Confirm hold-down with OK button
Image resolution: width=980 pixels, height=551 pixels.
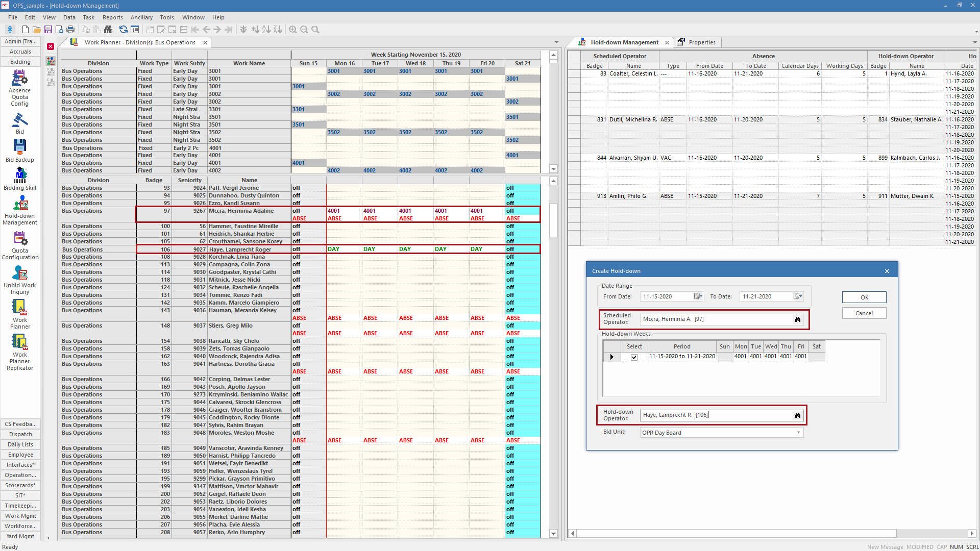(x=864, y=297)
